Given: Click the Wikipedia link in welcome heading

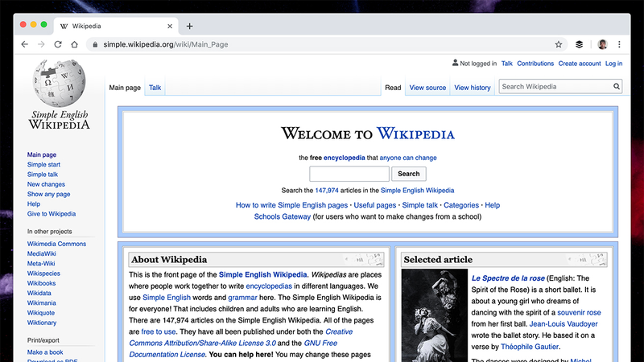Looking at the screenshot, I should point(415,134).
